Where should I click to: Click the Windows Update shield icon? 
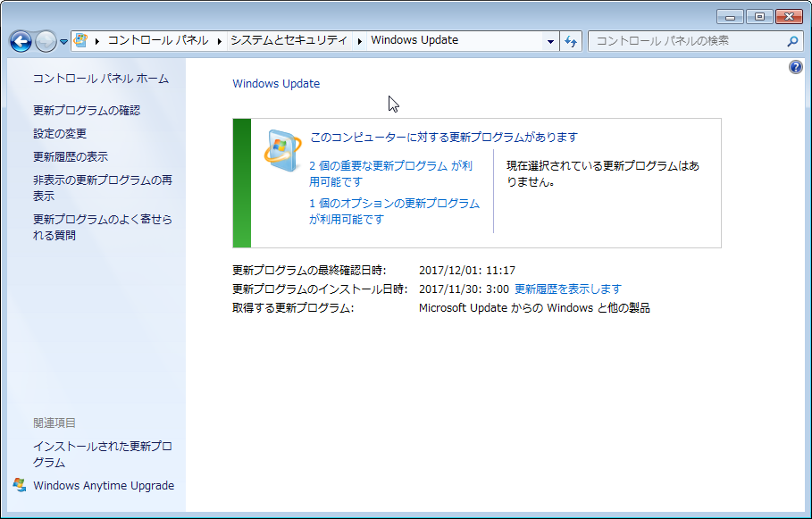pos(282,151)
